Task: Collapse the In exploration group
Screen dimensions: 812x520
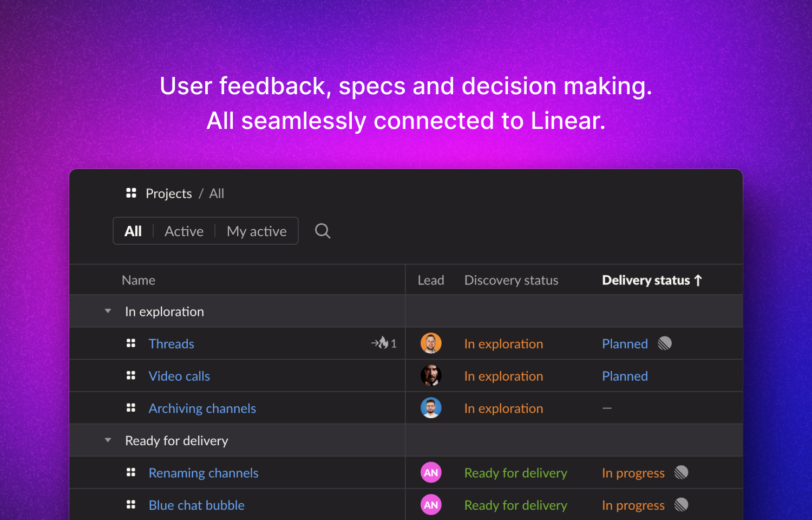Action: click(108, 311)
